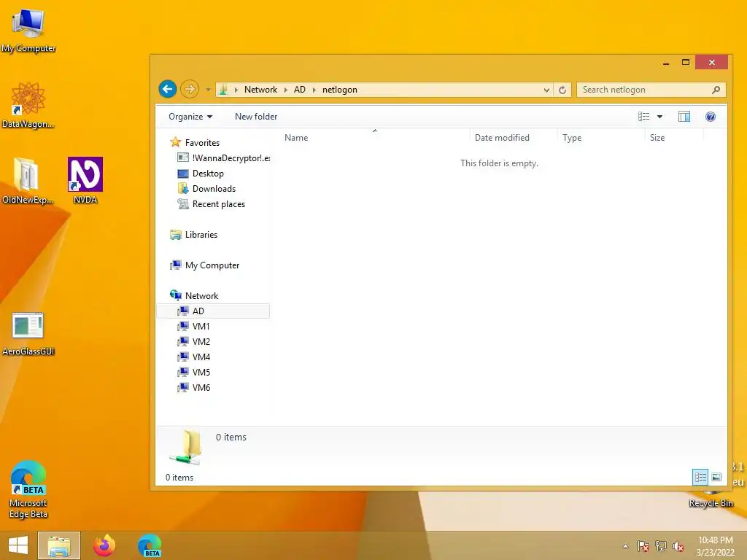Viewport: 747px width, 560px height.
Task: Click the Favorites star icon
Action: tap(175, 142)
